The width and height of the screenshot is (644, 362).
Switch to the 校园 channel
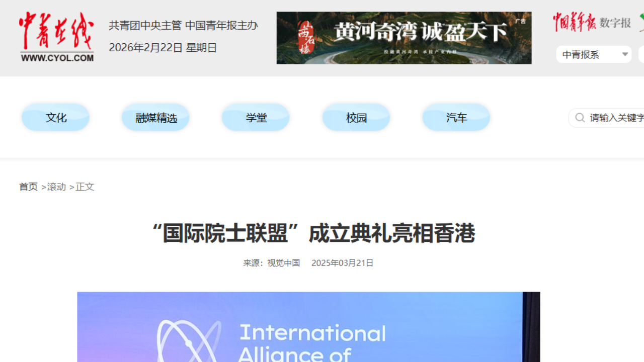coord(356,118)
